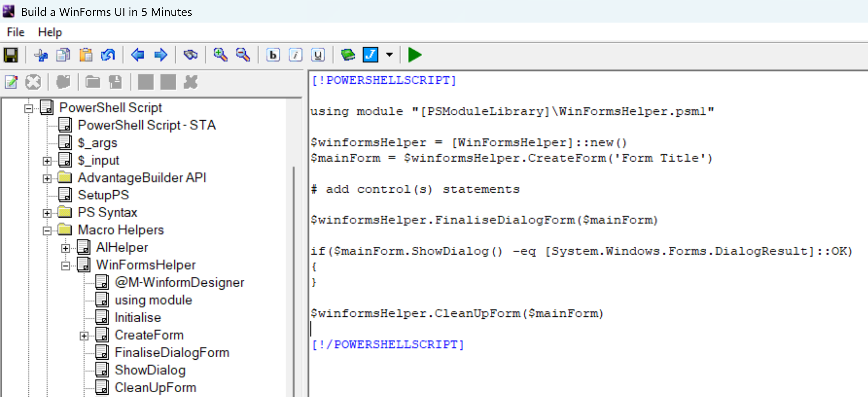
Task: Select the @M-WinformDesigner item
Action: tap(179, 283)
